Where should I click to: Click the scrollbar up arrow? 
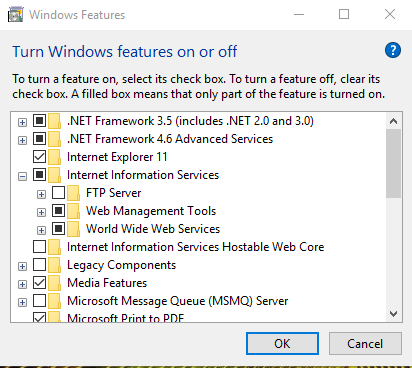point(393,121)
